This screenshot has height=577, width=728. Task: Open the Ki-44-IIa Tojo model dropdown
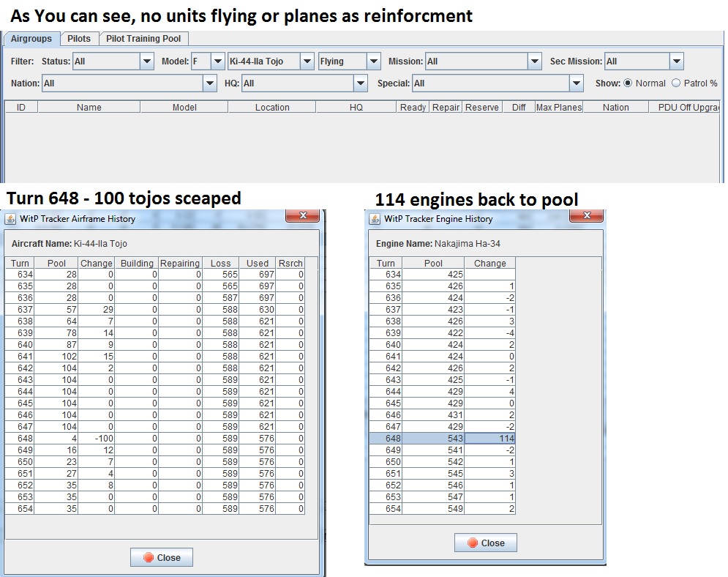tap(307, 62)
